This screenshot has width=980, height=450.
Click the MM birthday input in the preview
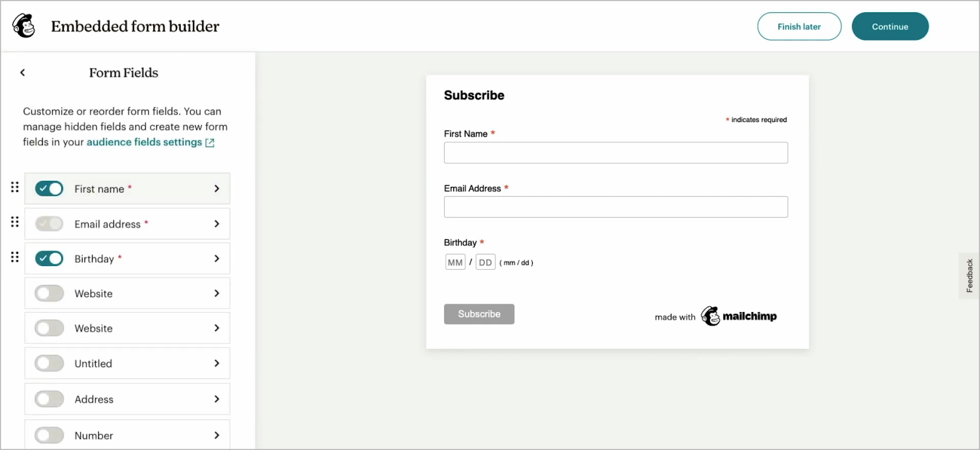tap(454, 262)
